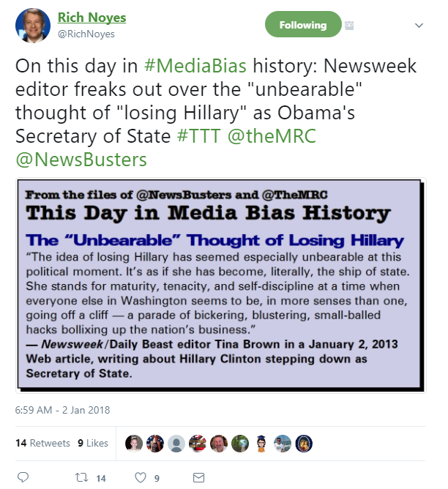
Task: Click first liker avatar in the row
Action: coord(134,443)
